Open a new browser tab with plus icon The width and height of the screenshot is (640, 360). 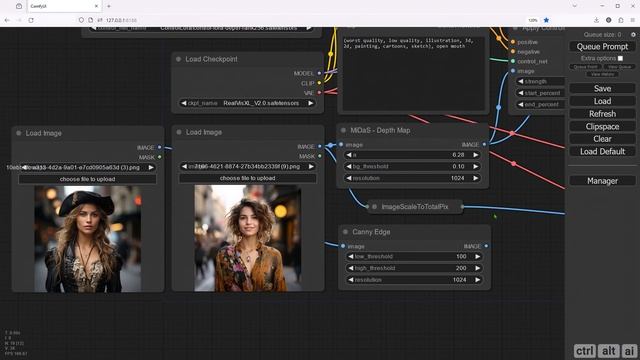[x=109, y=6]
